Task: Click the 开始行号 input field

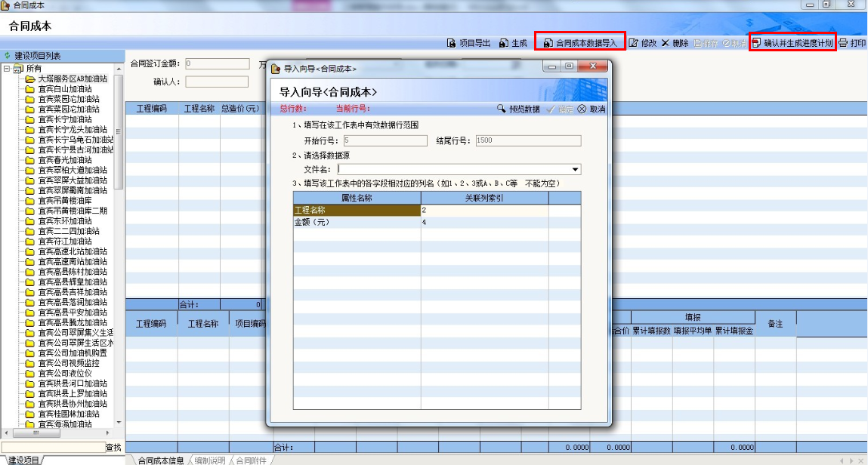Action: tap(385, 140)
